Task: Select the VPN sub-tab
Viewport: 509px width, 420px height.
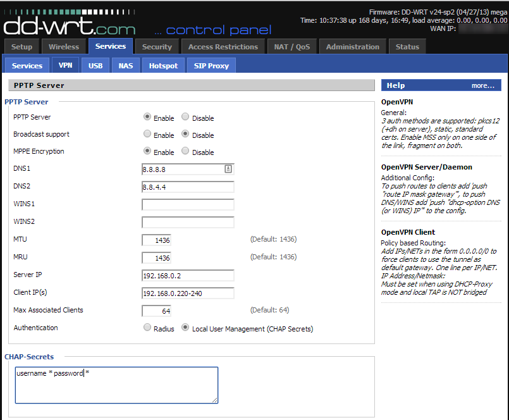Action: tap(66, 65)
